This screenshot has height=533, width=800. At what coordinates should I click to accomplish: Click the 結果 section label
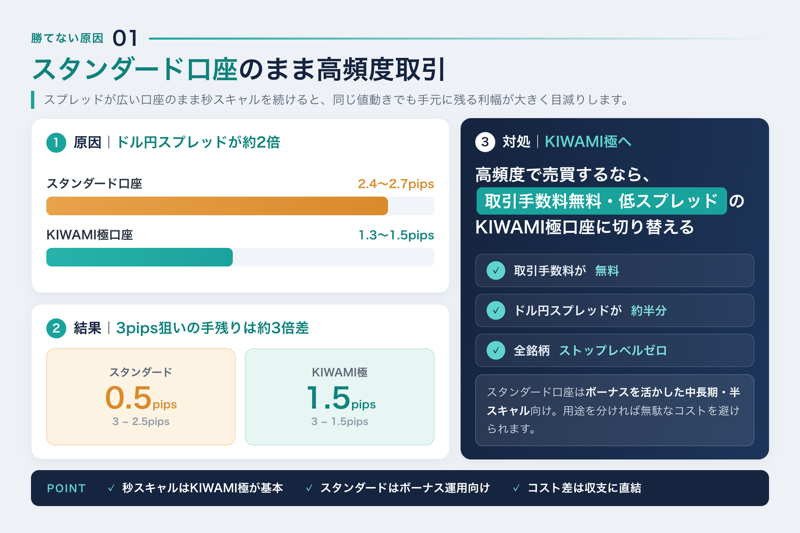tap(87, 328)
